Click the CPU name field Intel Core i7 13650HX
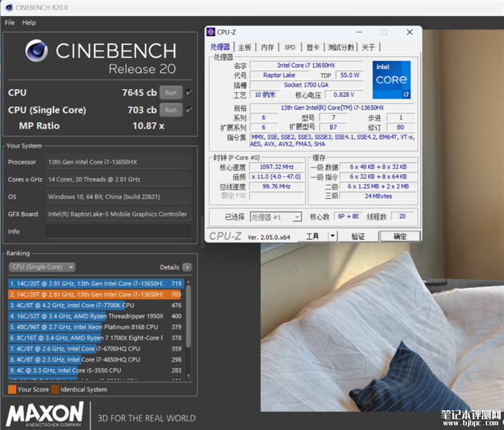 (x=307, y=65)
